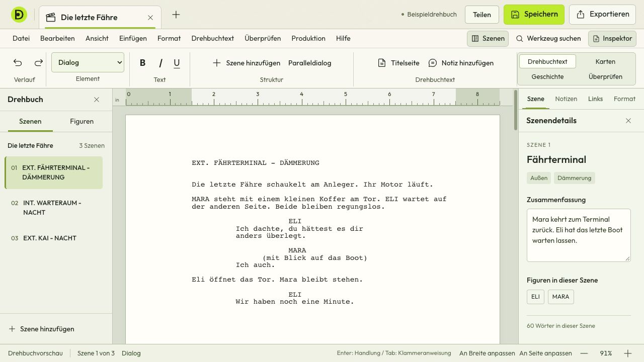Screen dimensions: 644x362
Task: Click the redo arrow icon
Action: (38, 63)
